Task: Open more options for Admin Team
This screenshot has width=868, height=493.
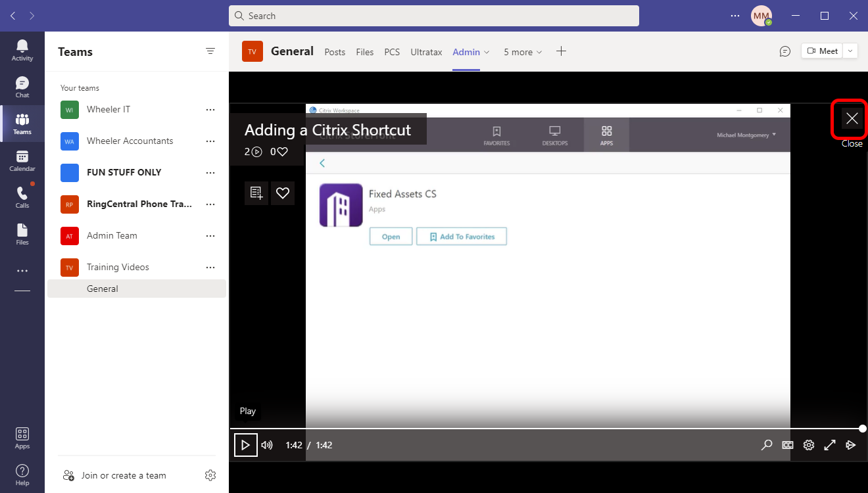Action: tap(210, 235)
